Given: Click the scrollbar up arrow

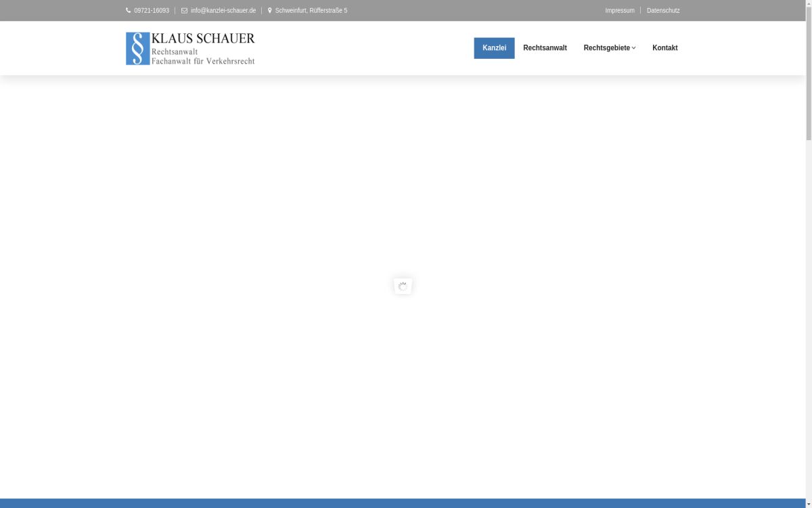Looking at the screenshot, I should tap(809, 4).
